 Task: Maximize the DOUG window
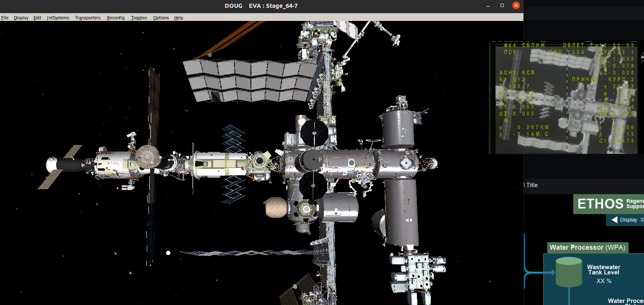coord(502,5)
